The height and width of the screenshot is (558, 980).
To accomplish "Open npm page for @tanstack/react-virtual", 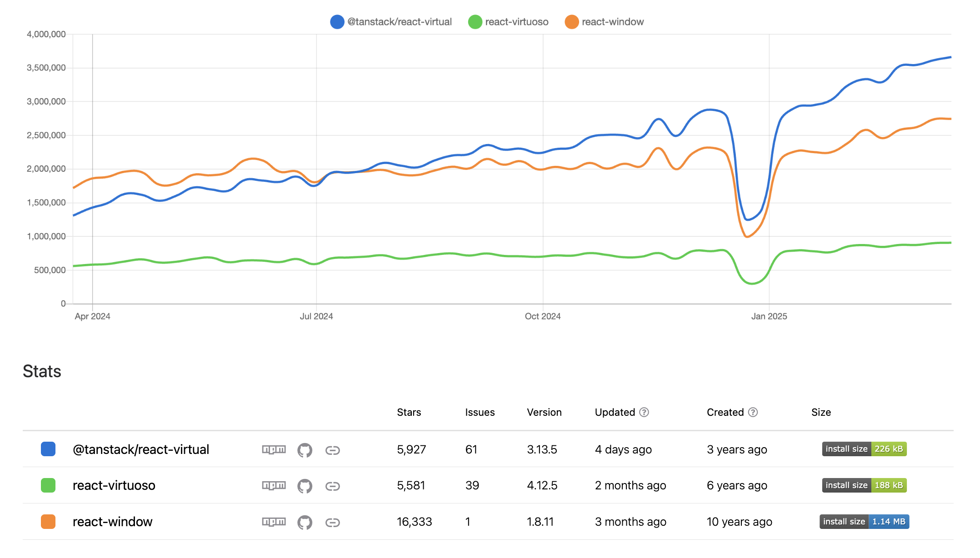I will point(274,449).
